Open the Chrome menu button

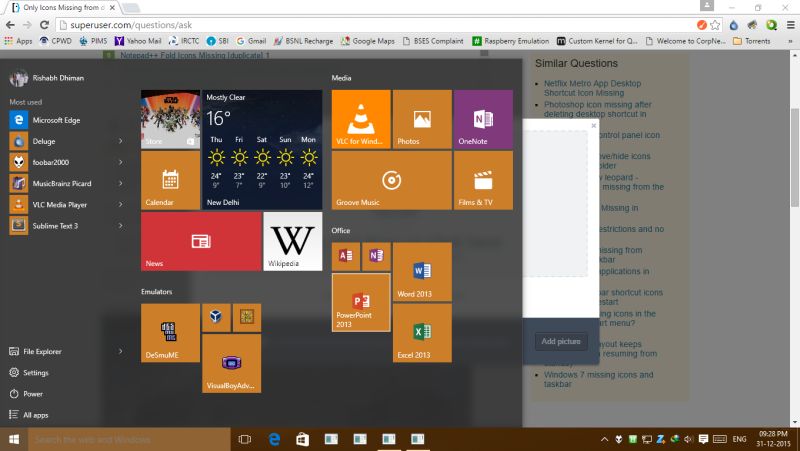pos(790,25)
